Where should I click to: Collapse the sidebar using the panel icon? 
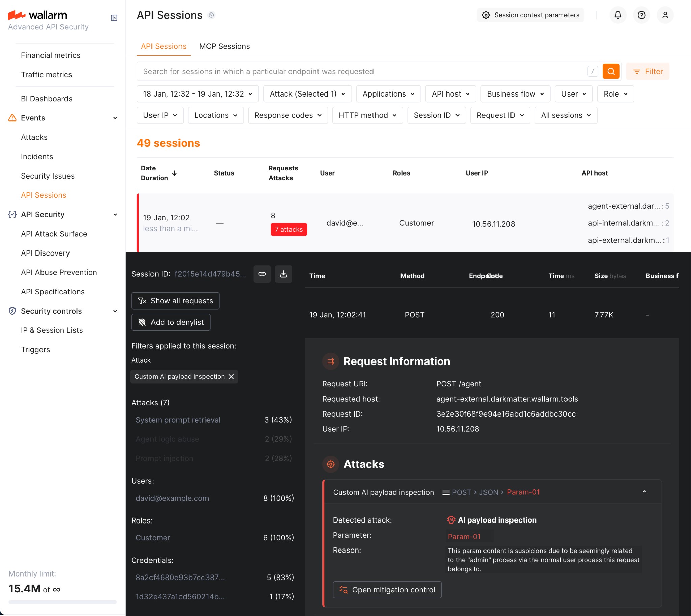tap(114, 18)
